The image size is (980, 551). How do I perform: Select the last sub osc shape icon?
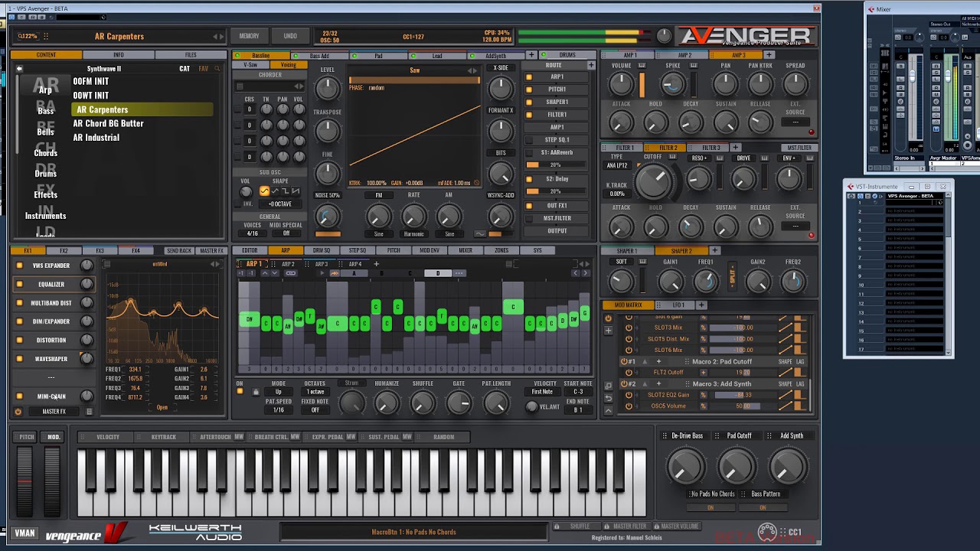click(295, 191)
